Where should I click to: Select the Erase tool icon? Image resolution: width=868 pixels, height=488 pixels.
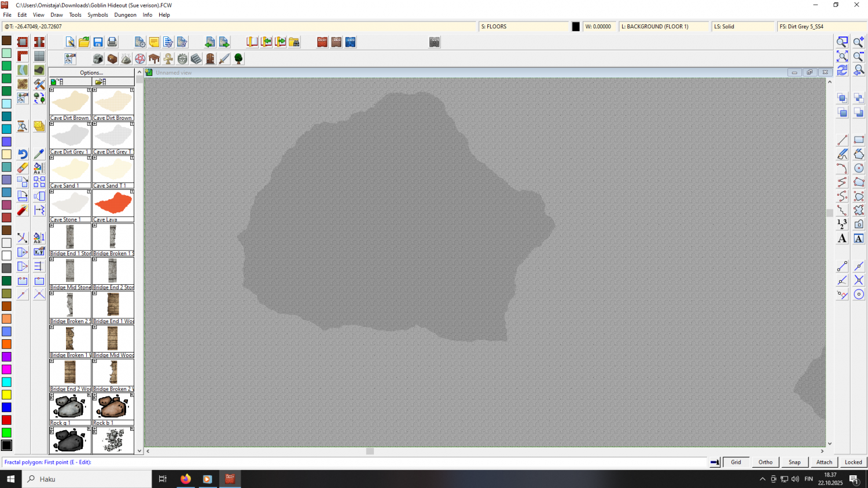[x=23, y=168]
